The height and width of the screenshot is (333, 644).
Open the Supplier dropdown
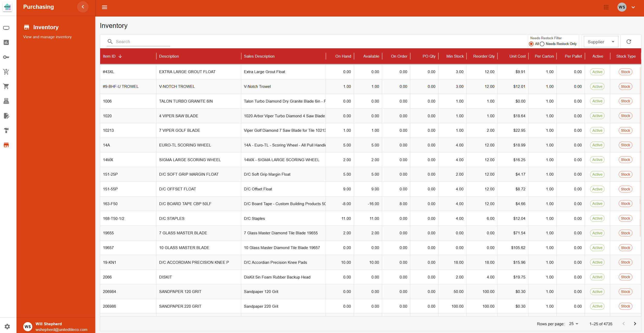coord(601,42)
